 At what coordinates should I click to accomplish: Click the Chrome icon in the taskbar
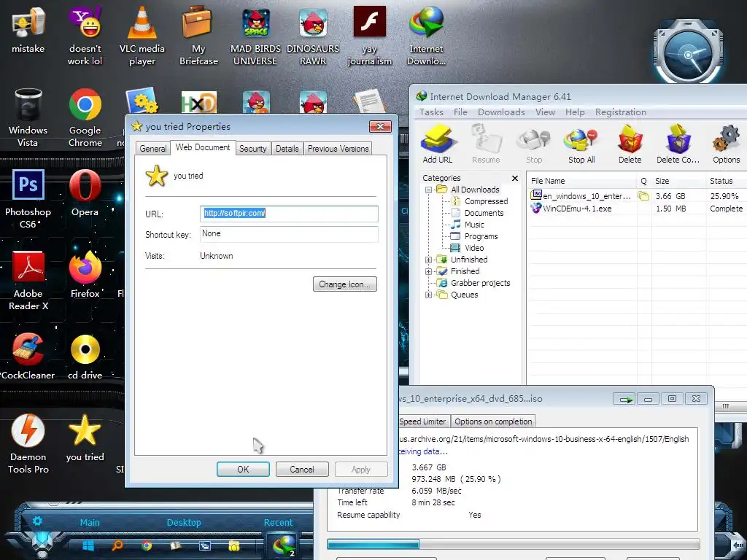coord(146,545)
